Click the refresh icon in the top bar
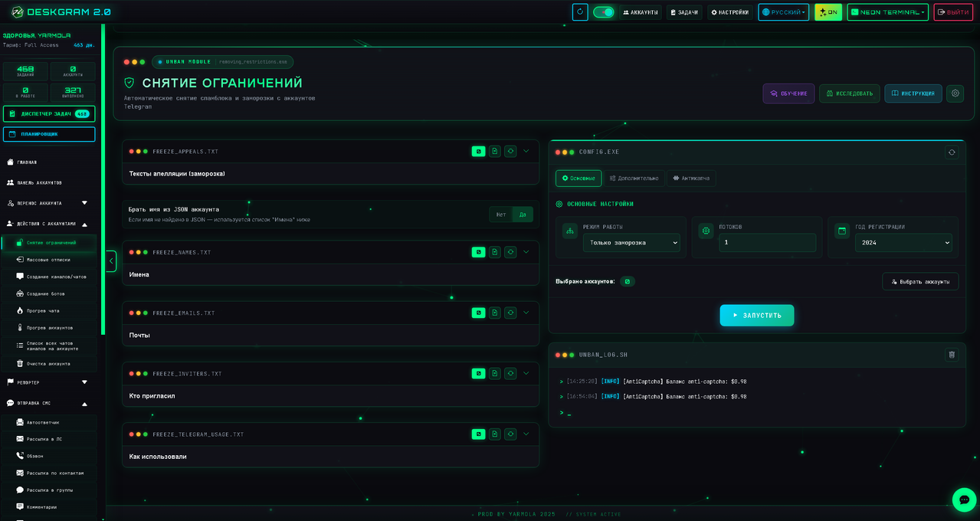The height and width of the screenshot is (521, 980). (580, 12)
